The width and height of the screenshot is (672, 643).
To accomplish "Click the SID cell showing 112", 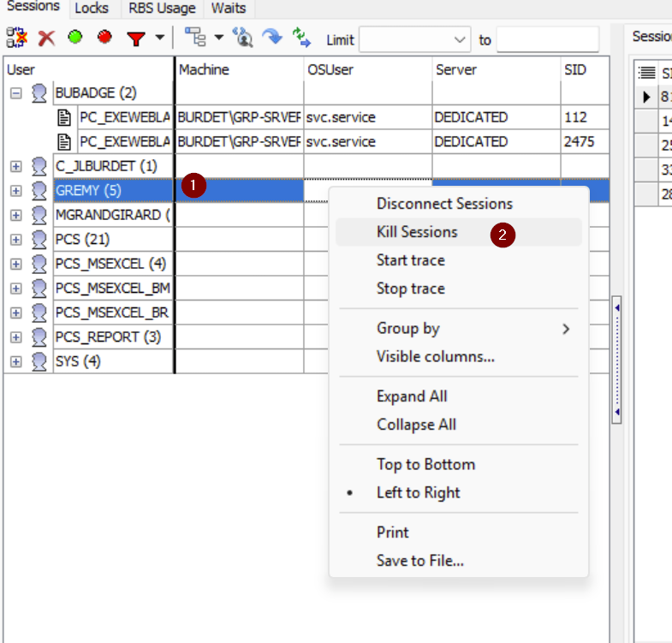I will (x=585, y=117).
